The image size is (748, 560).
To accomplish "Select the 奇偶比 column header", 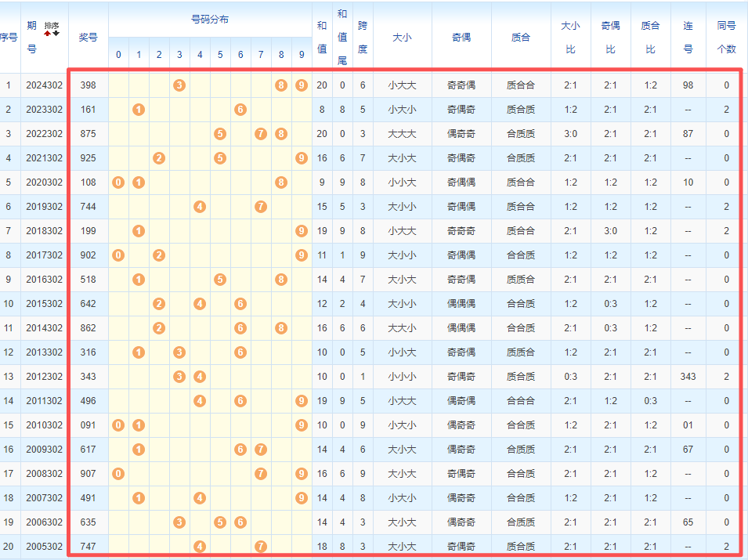I will [611, 38].
